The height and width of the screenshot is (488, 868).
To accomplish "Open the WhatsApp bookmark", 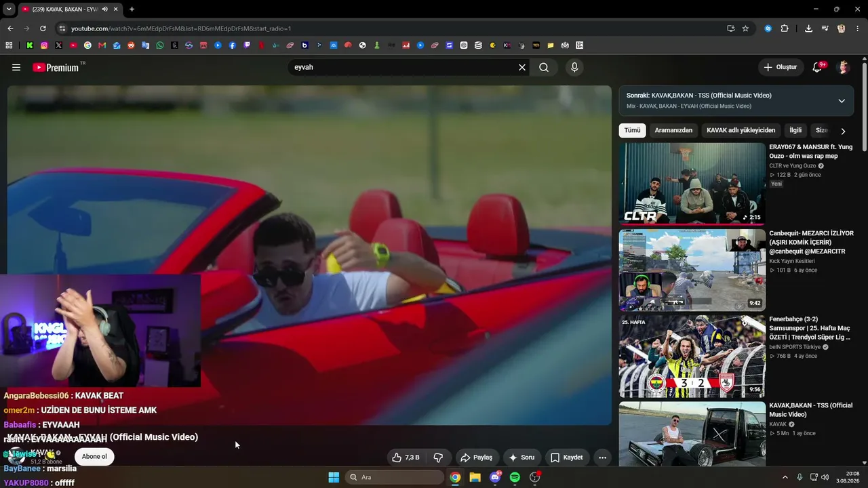I will 160,45.
